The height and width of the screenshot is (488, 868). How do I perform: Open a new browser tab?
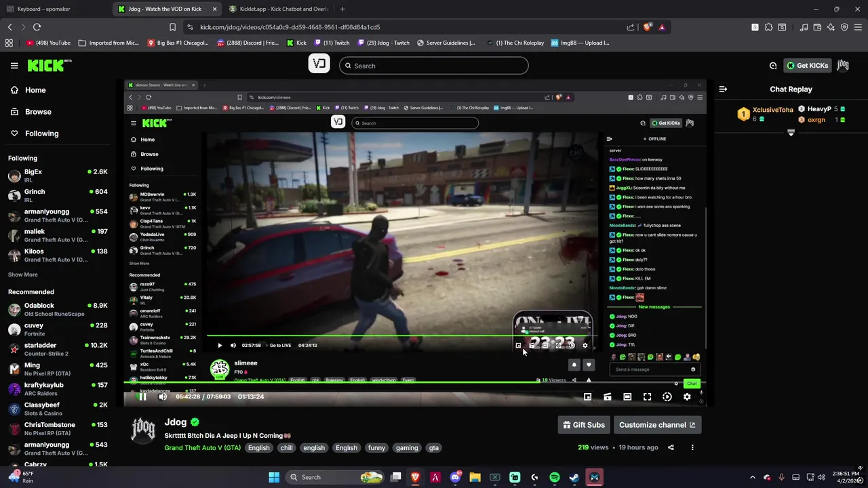[x=342, y=9]
